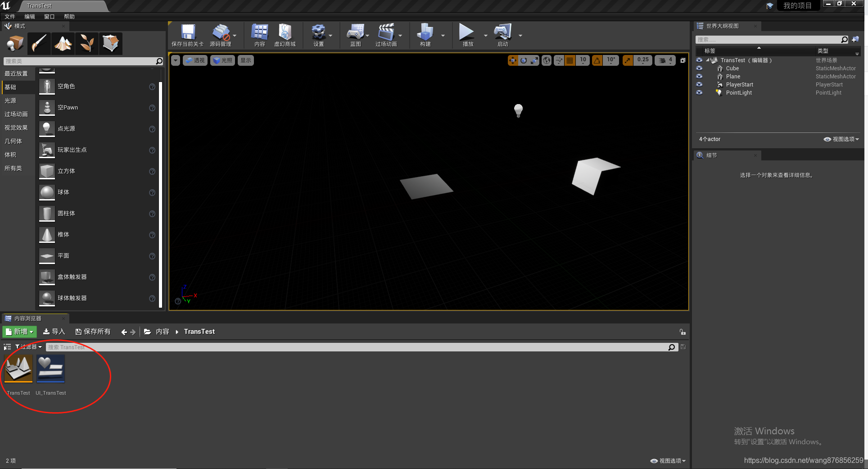The height and width of the screenshot is (469, 868).
Task: Click the 显示 Show viewport button
Action: click(246, 60)
